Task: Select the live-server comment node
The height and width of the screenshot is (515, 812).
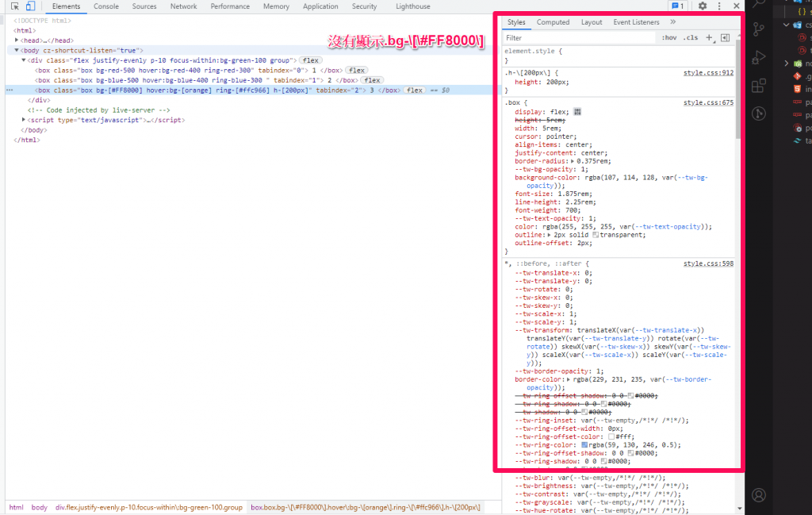Action: (99, 110)
